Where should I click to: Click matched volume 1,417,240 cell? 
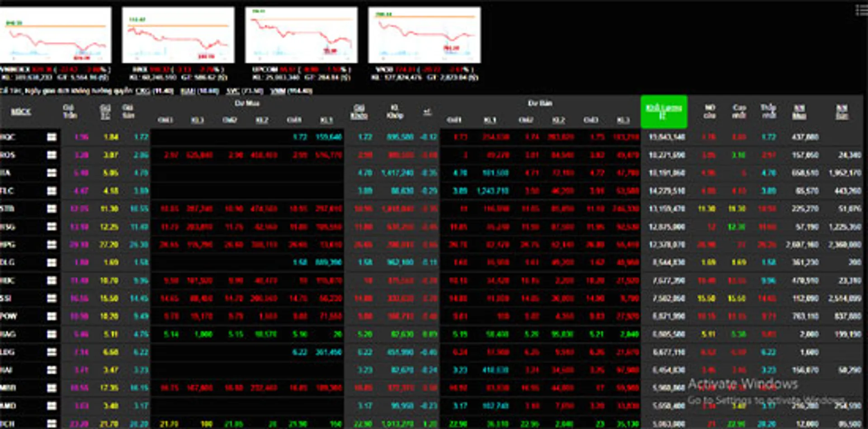point(397,173)
